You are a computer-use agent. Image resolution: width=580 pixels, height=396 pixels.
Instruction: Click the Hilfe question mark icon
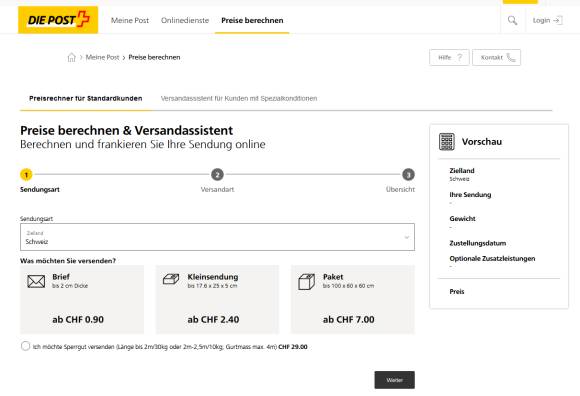click(x=459, y=57)
